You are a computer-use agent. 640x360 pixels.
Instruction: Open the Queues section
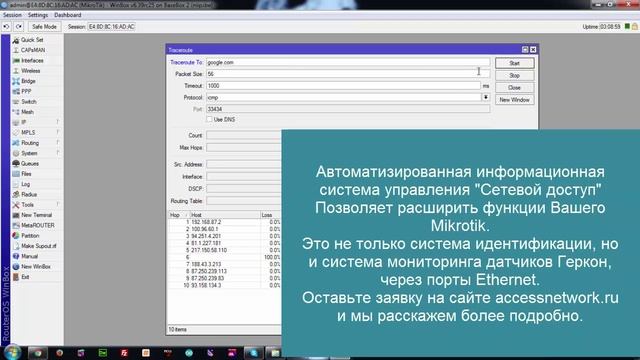(x=30, y=163)
